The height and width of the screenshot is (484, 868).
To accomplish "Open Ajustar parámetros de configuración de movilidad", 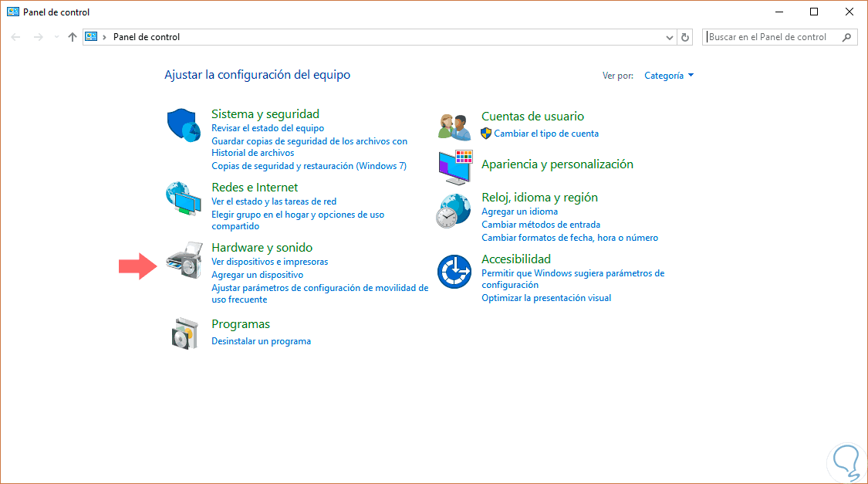I will [319, 293].
